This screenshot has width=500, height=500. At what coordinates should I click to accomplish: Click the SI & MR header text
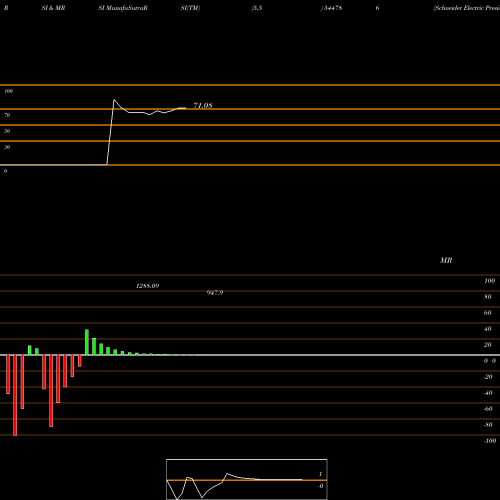53,8
